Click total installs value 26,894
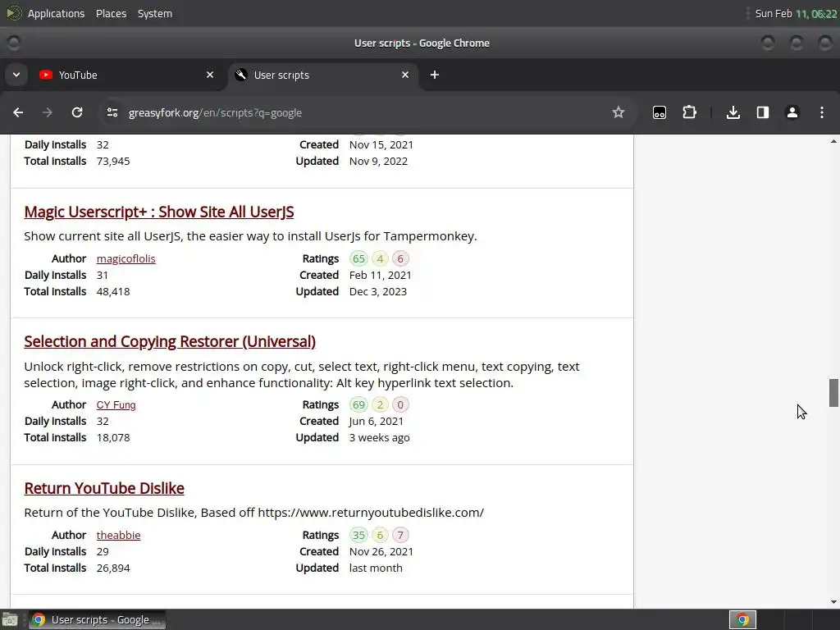 [x=113, y=568]
